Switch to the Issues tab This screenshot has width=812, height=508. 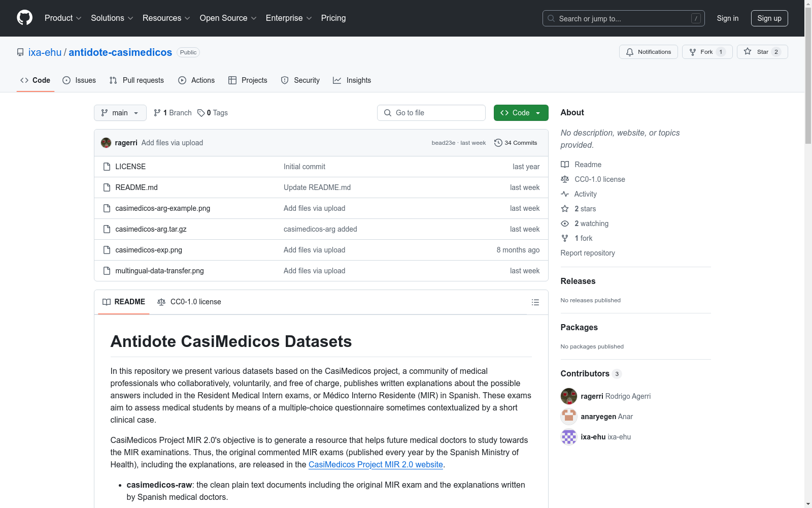coord(79,80)
